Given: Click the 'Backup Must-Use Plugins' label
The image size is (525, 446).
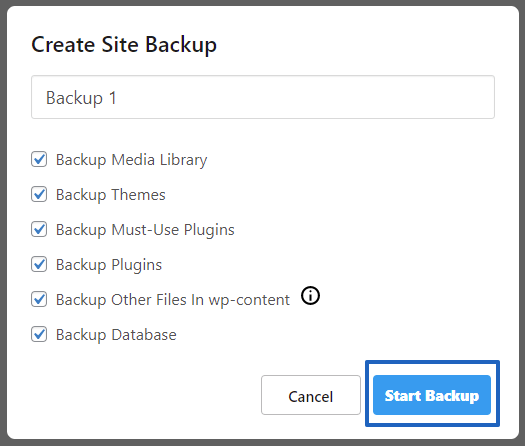Looking at the screenshot, I should coord(145,230).
